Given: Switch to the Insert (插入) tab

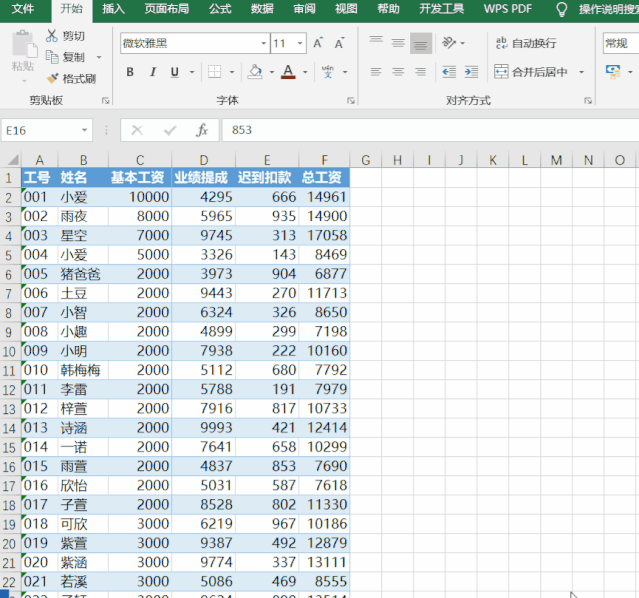Looking at the screenshot, I should pyautogui.click(x=113, y=9).
